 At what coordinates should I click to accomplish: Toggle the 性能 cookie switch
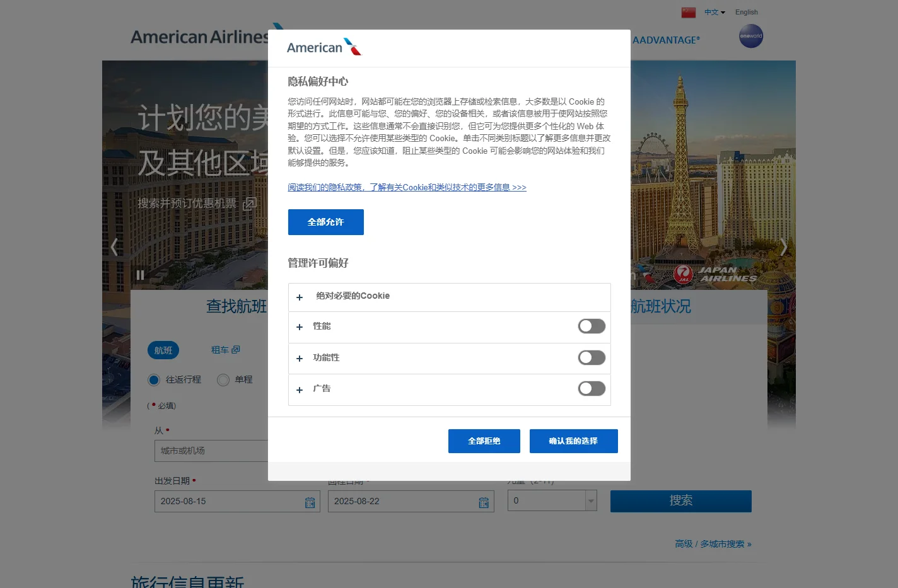click(x=592, y=326)
